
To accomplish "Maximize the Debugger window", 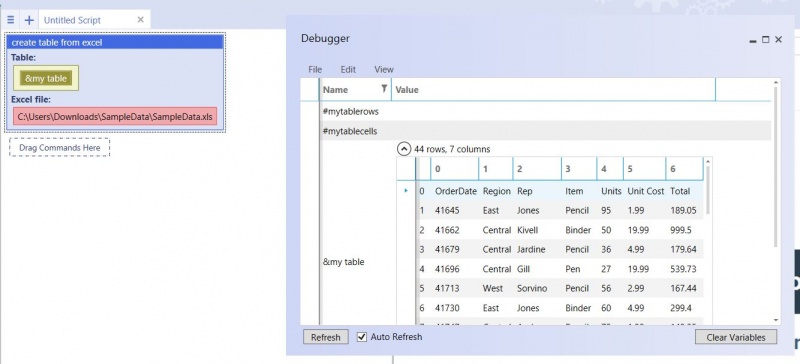I will [765, 39].
